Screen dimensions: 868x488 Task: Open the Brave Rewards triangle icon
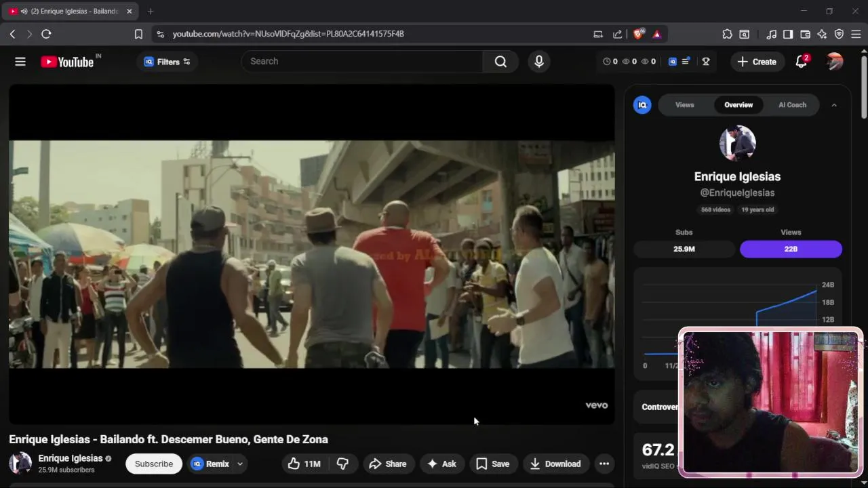click(x=656, y=34)
